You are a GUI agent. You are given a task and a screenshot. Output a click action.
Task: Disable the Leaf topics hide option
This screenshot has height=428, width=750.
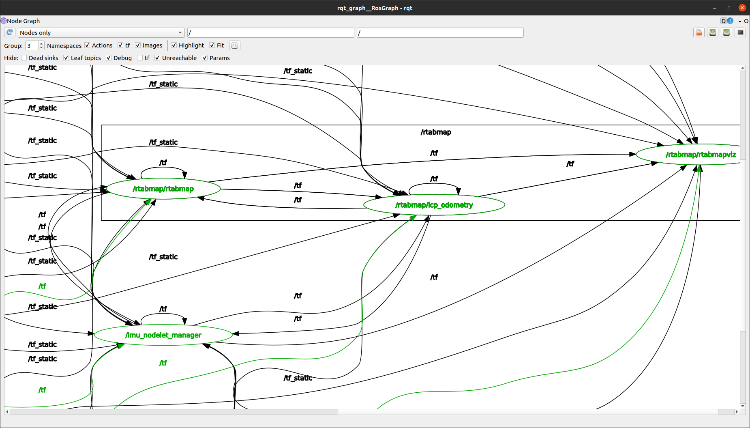(x=67, y=58)
